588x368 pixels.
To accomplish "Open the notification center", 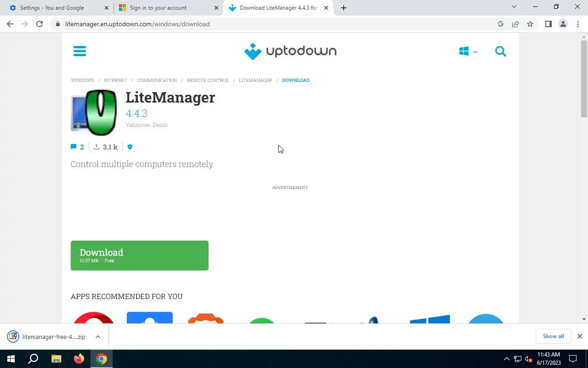I will pyautogui.click(x=573, y=359).
